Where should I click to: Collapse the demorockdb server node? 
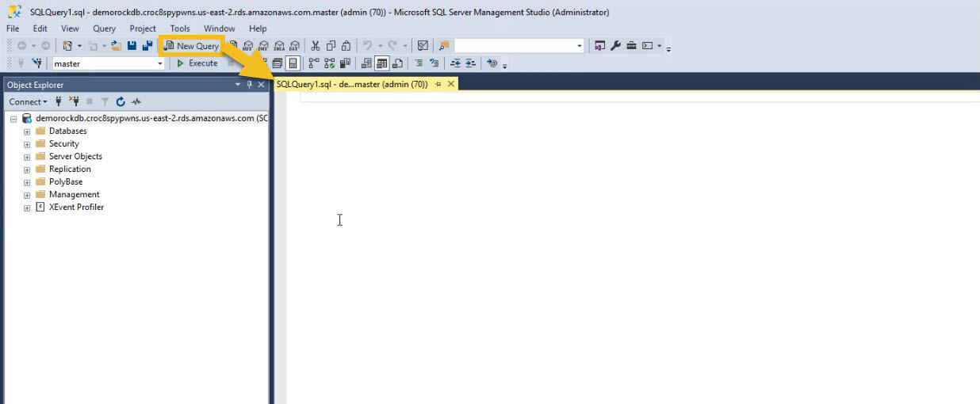13,119
